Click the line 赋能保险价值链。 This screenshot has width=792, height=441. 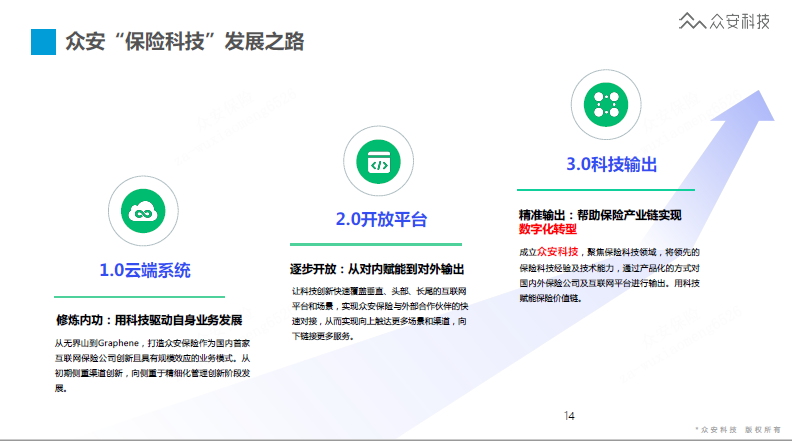551,299
